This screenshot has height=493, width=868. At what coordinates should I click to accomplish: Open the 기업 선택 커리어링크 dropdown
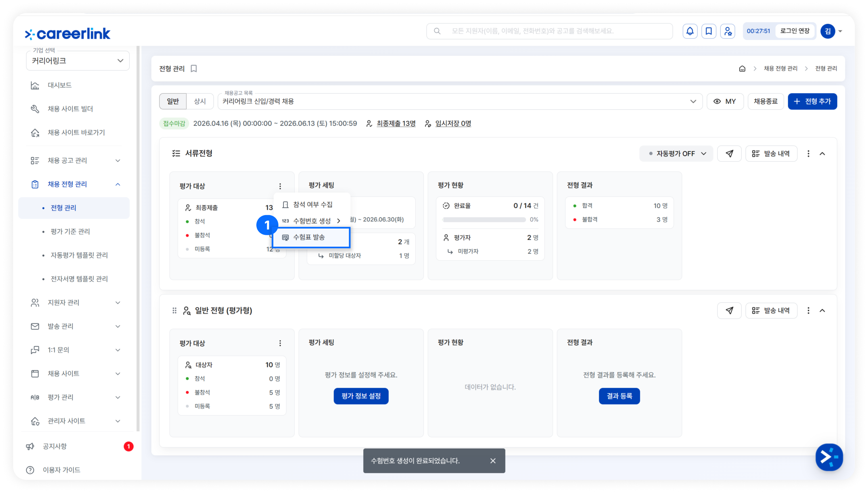[78, 61]
